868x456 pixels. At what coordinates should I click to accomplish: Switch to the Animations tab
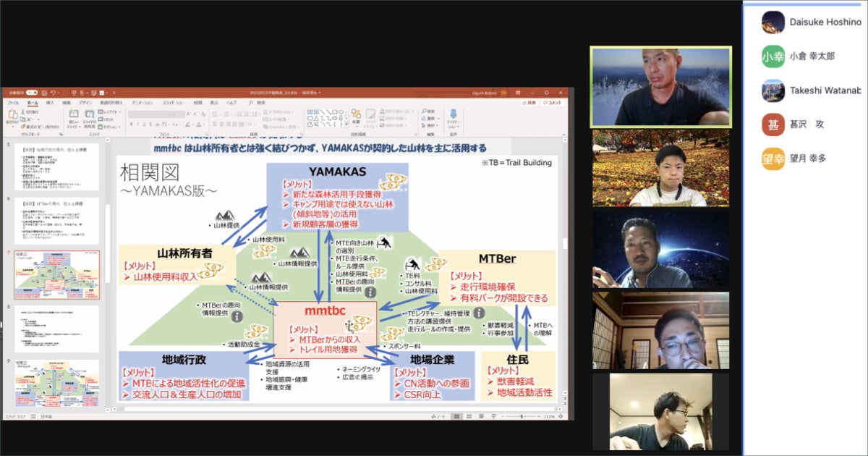pos(142,103)
